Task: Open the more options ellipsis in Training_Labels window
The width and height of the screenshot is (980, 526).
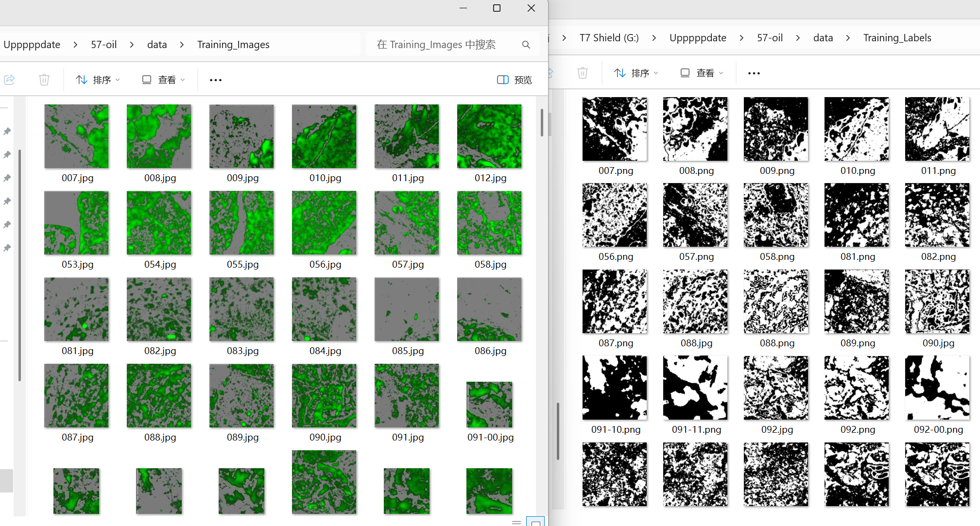Action: click(x=754, y=73)
